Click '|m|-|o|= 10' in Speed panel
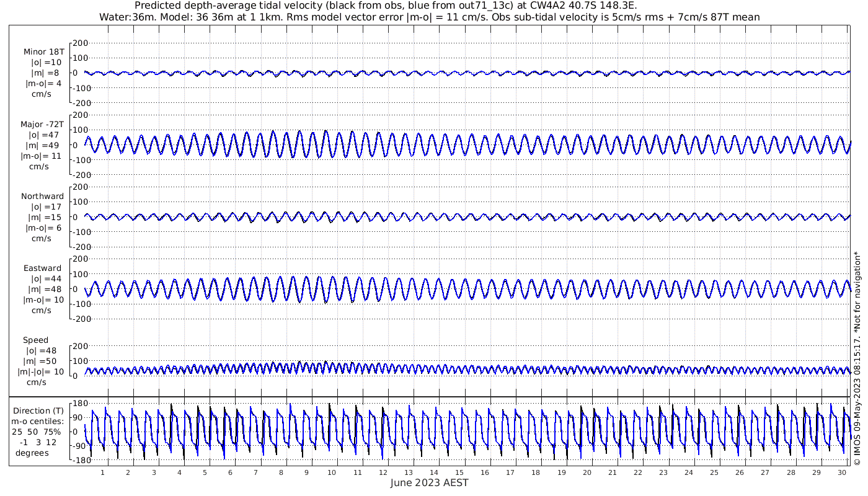The image size is (868, 496). [40, 371]
